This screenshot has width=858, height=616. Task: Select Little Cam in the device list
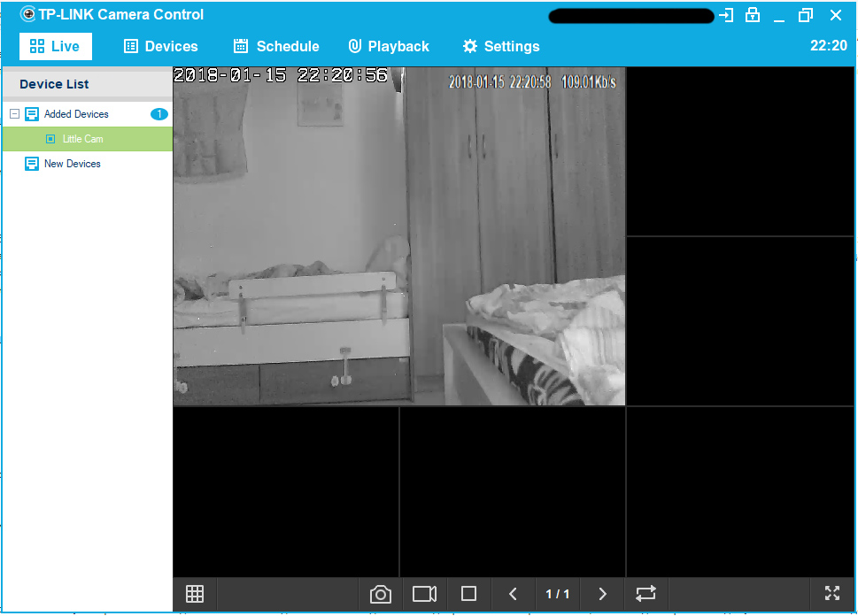click(82, 139)
